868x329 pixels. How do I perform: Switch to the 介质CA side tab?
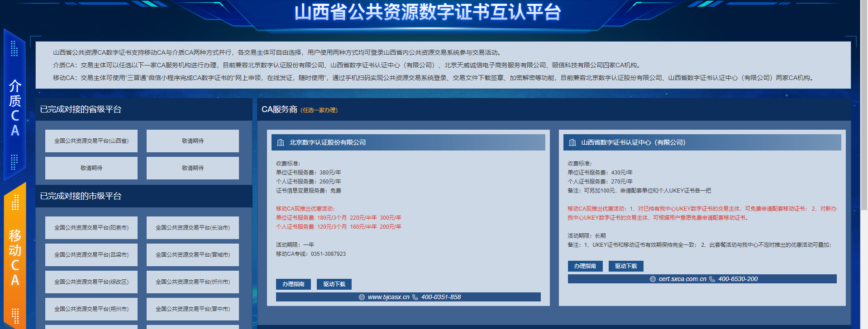point(15,106)
